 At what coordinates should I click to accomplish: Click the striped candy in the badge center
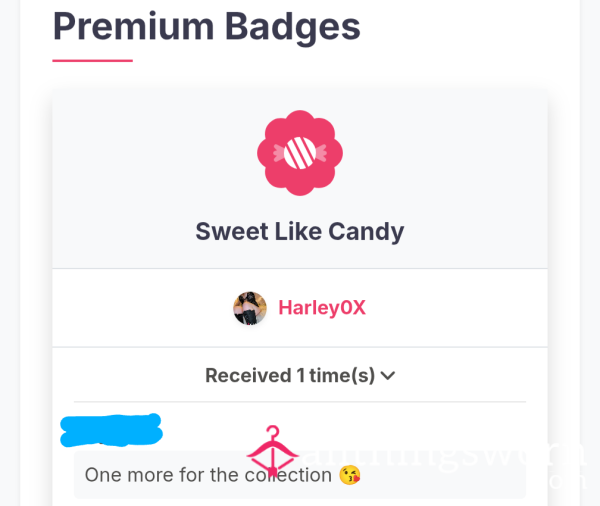tap(300, 153)
